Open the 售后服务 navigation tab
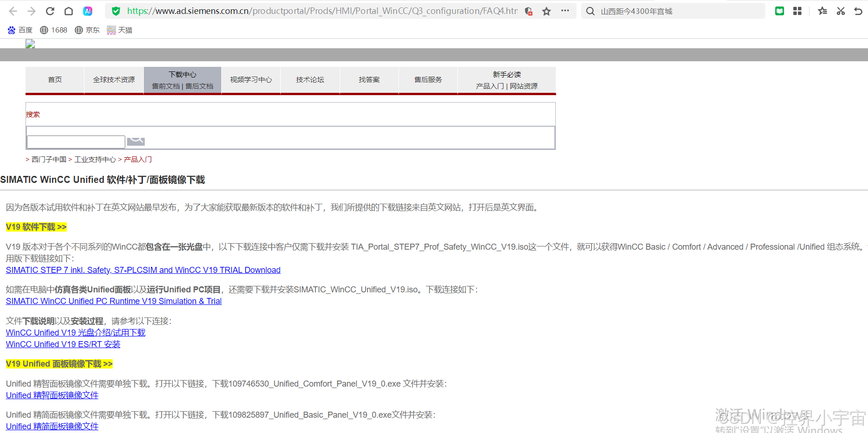 point(428,80)
